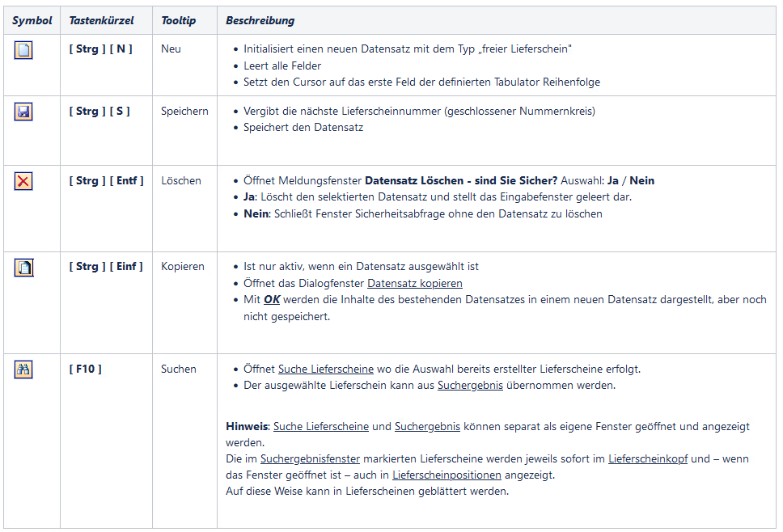Click the Tooltip column header
783x532 pixels.
point(178,20)
